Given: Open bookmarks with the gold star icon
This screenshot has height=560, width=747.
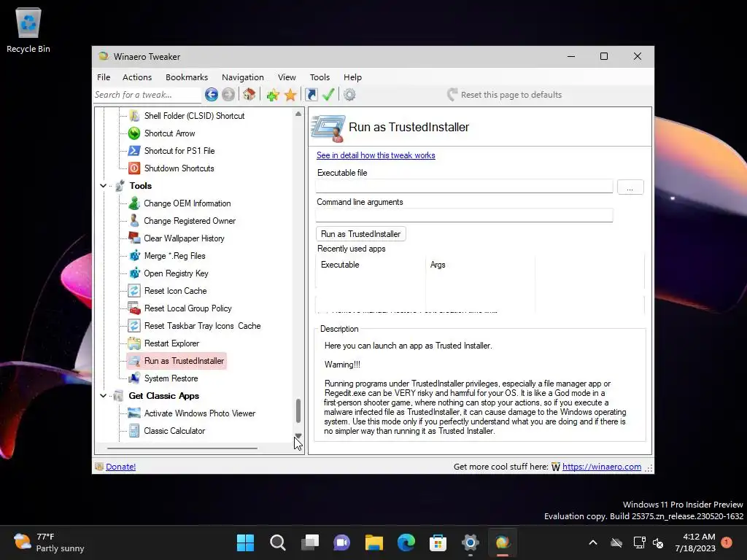Looking at the screenshot, I should pos(290,95).
